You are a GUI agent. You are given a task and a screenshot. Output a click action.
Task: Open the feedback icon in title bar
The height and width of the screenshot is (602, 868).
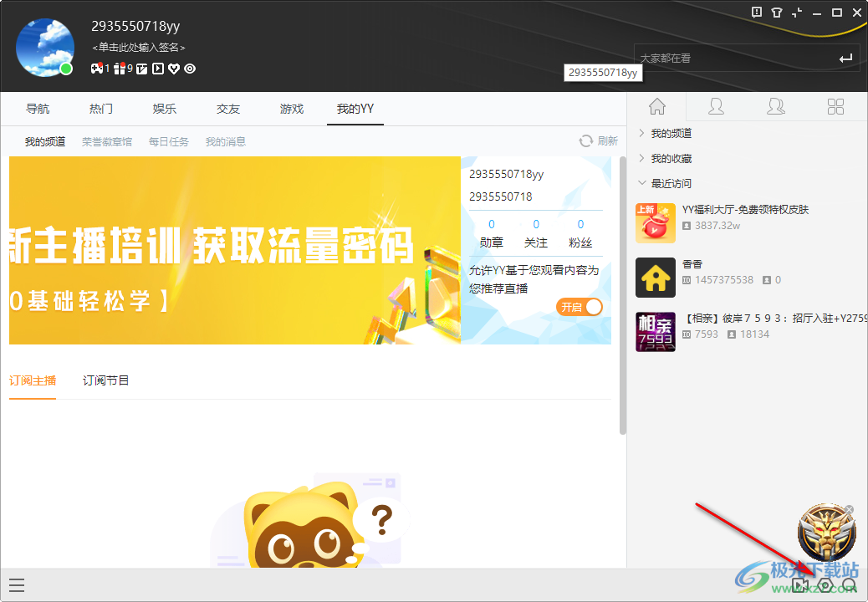(757, 13)
